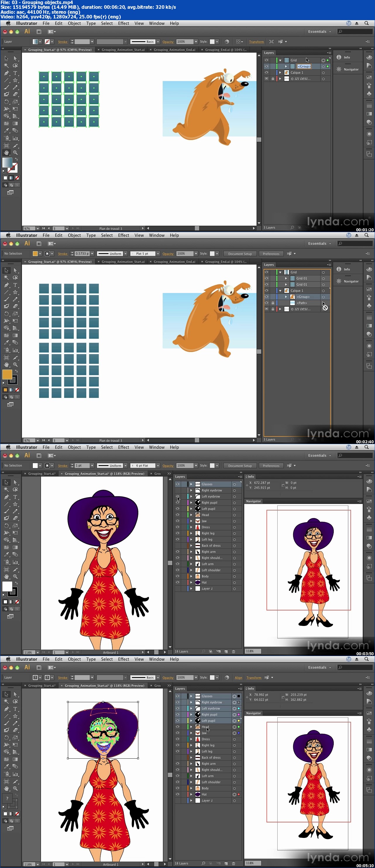375x868 pixels.
Task: Unlock the <Path> sublayer in Calque 1
Action: 273,303
